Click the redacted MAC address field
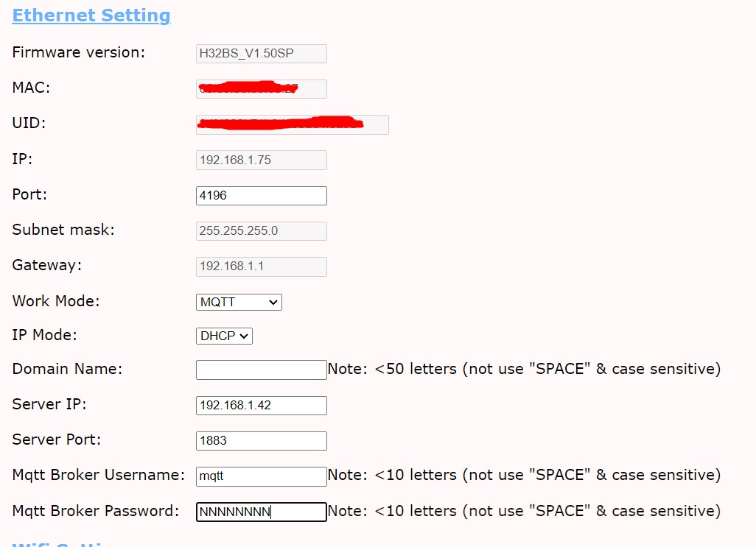Screen dimensions: 756x547 [261, 89]
